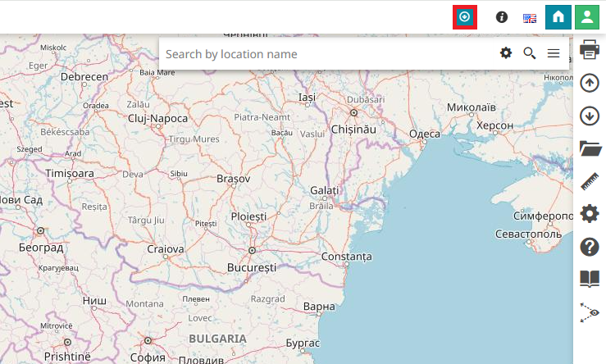Open the help question mark icon
606x364 pixels.
pyautogui.click(x=589, y=247)
